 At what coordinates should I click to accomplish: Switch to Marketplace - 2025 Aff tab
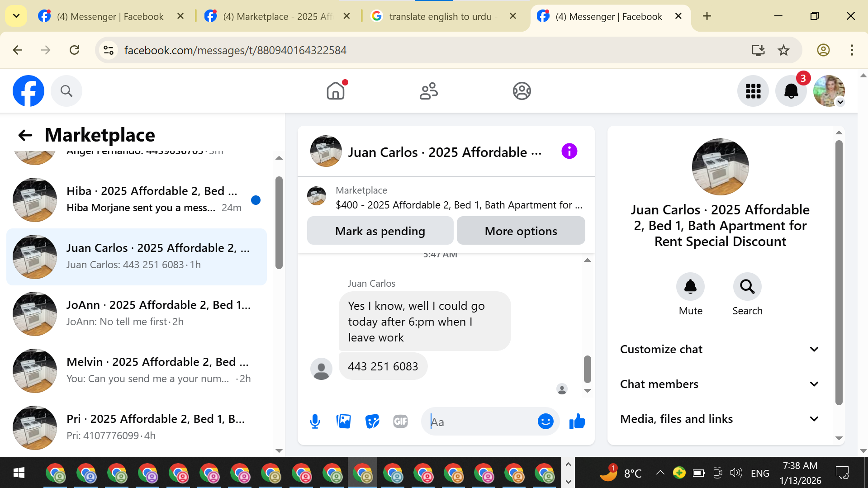coord(277,17)
